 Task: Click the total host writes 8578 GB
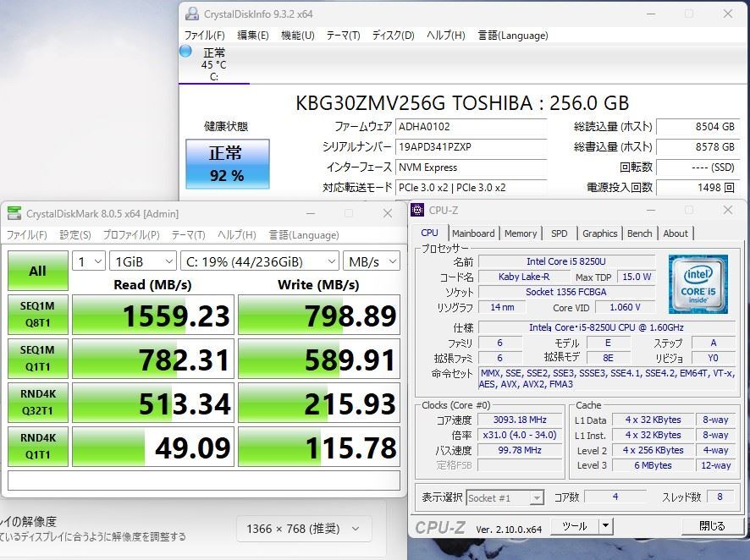(x=698, y=146)
